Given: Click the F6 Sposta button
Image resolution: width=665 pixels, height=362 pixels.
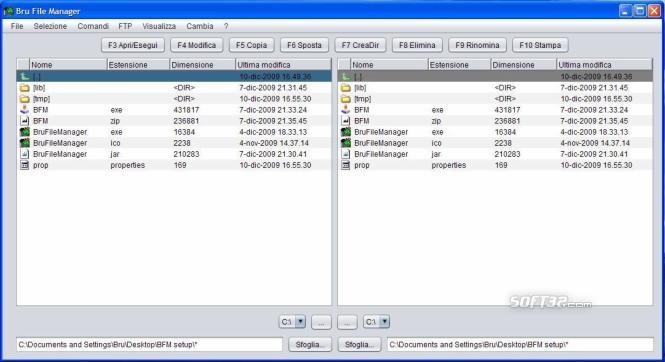Looking at the screenshot, I should tap(304, 45).
